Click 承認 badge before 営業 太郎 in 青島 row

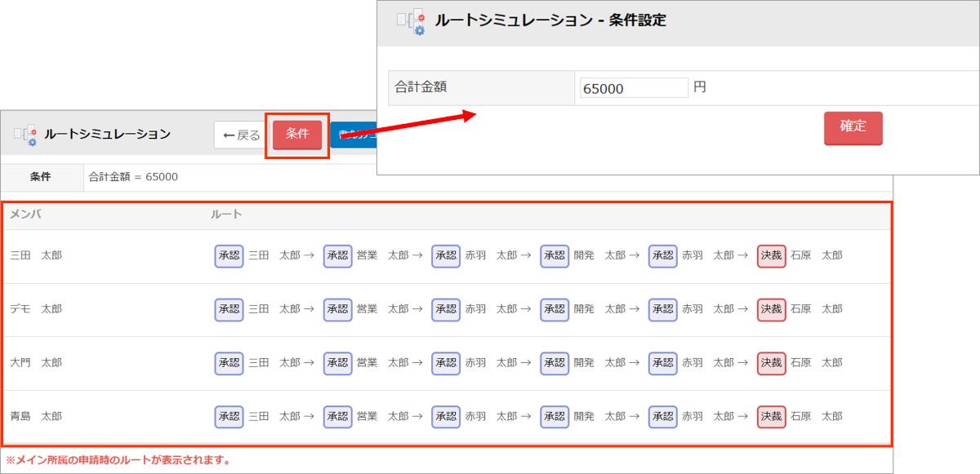[x=337, y=417]
